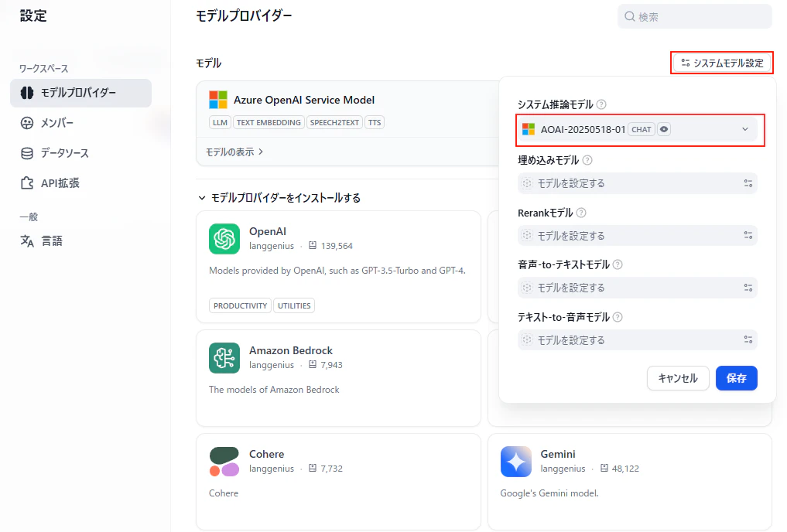Click the キャンセル button

point(678,378)
